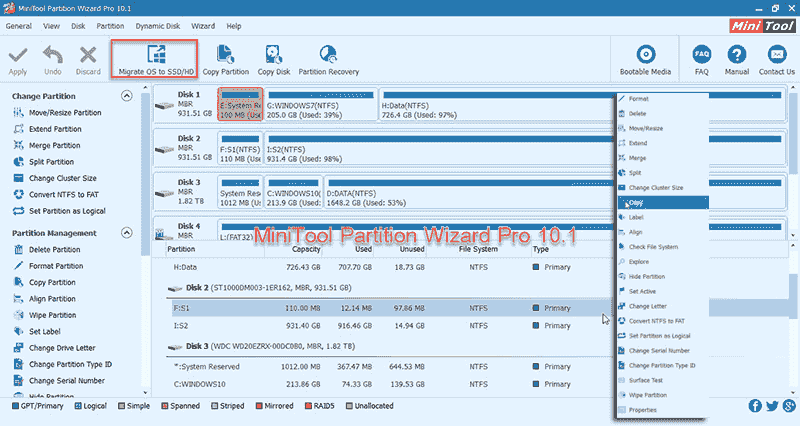Click the Migrate OS to SSD/HD icon
The width and height of the screenshot is (800, 426).
(x=154, y=54)
